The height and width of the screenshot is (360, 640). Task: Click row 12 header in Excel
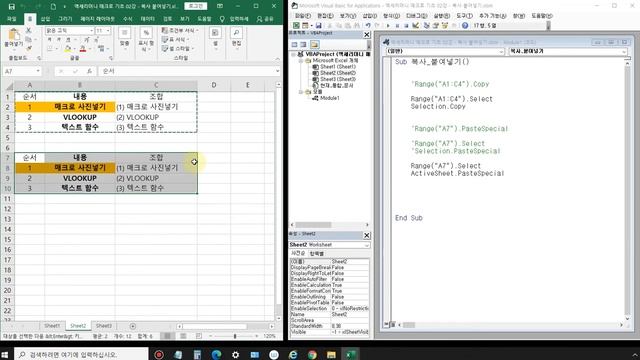click(7, 209)
